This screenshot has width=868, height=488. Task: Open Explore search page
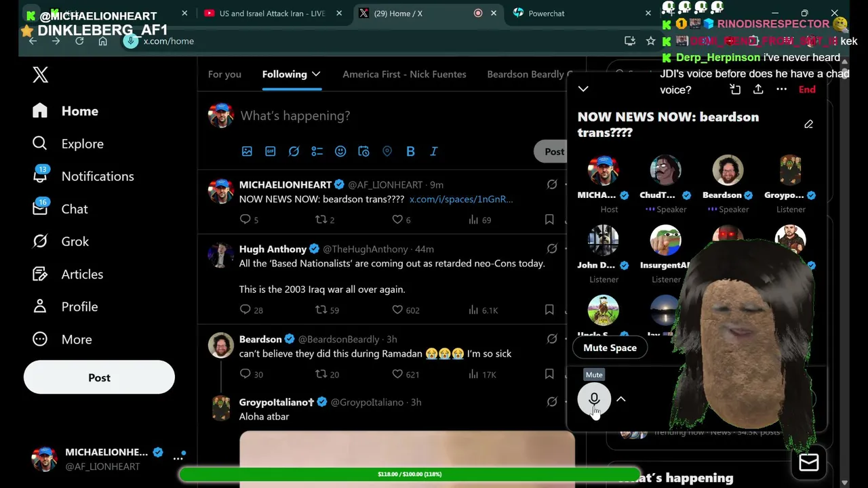click(x=68, y=144)
